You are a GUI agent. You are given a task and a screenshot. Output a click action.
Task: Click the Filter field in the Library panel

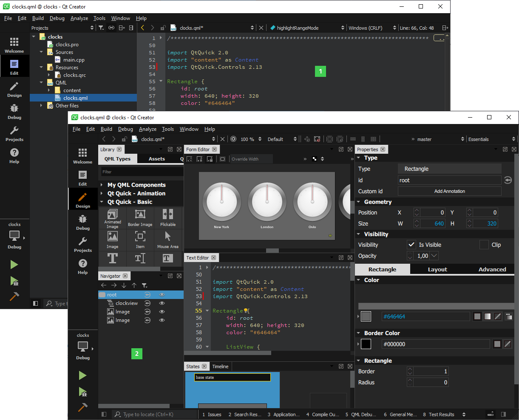[141, 172]
